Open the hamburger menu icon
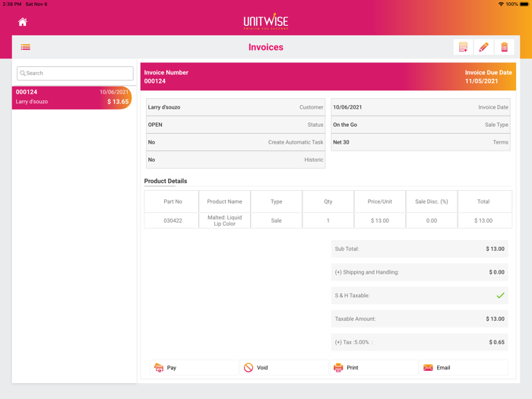This screenshot has height=399, width=532. 25,47
